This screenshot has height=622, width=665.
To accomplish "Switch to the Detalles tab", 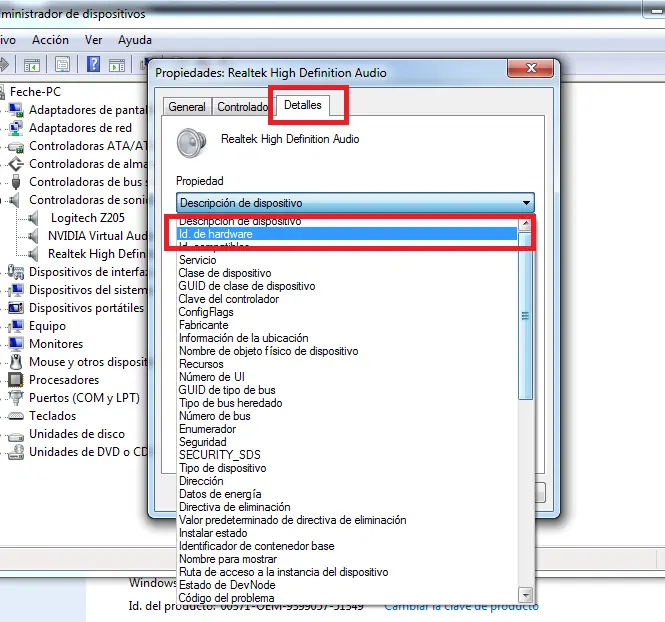I will click(x=302, y=105).
